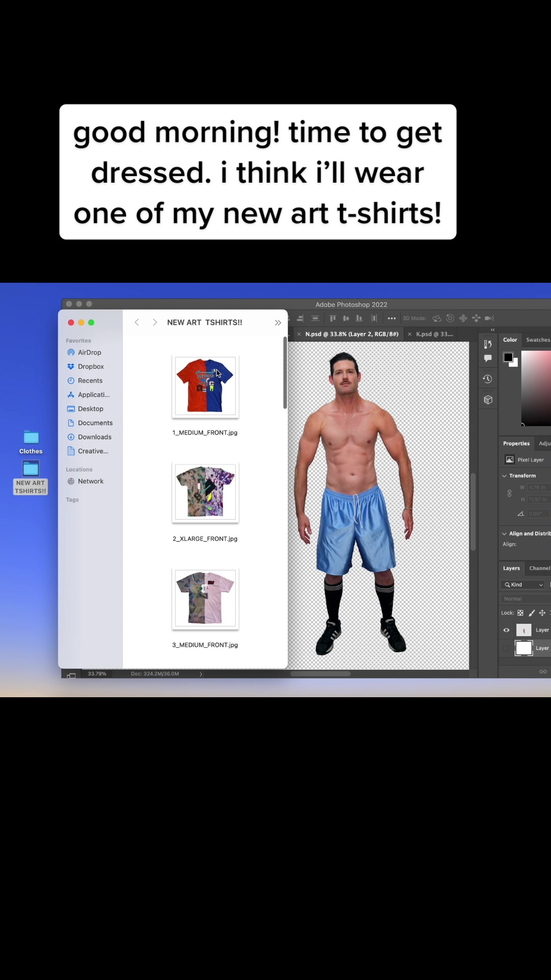Select the Layers tab
This screenshot has width=551, height=980.
[511, 568]
